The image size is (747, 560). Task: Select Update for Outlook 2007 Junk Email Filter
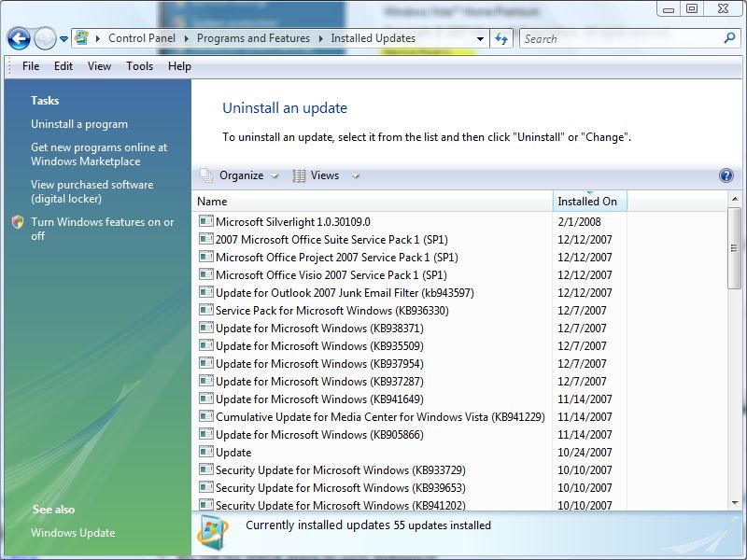pyautogui.click(x=345, y=293)
